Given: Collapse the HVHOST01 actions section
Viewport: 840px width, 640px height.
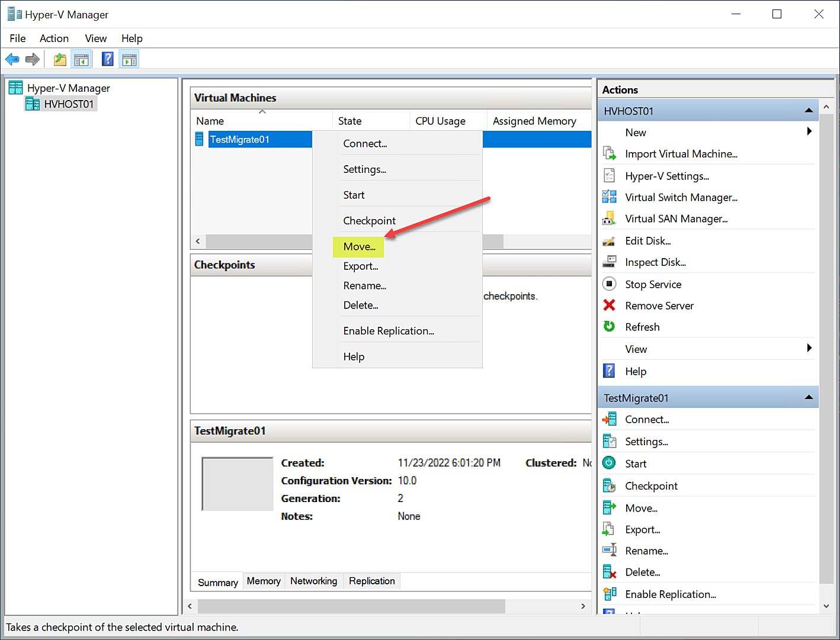Looking at the screenshot, I should pos(809,111).
